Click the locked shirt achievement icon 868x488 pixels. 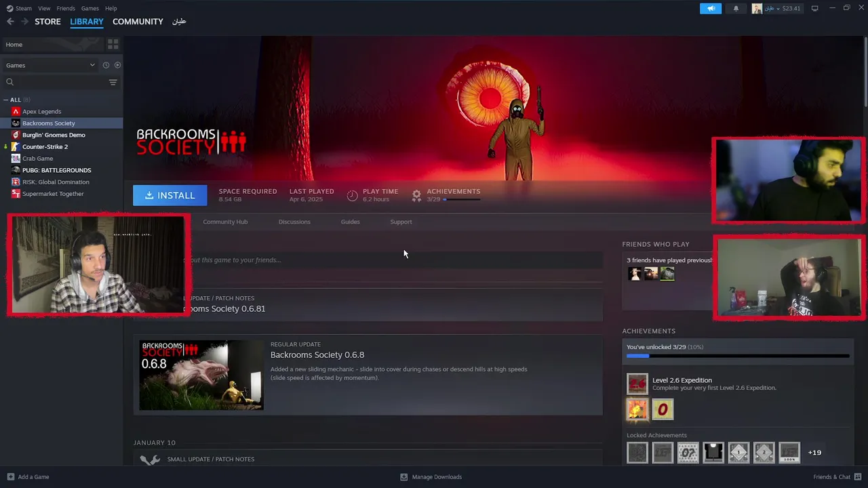coord(713,452)
